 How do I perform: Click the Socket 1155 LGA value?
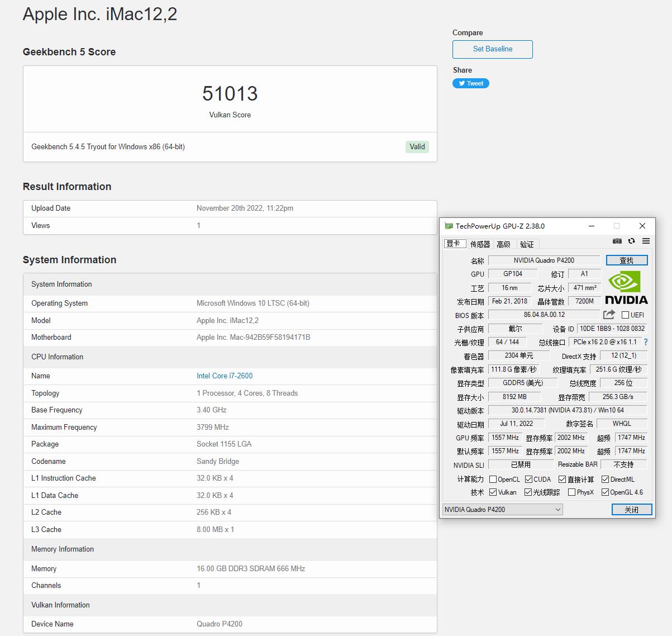tap(224, 444)
